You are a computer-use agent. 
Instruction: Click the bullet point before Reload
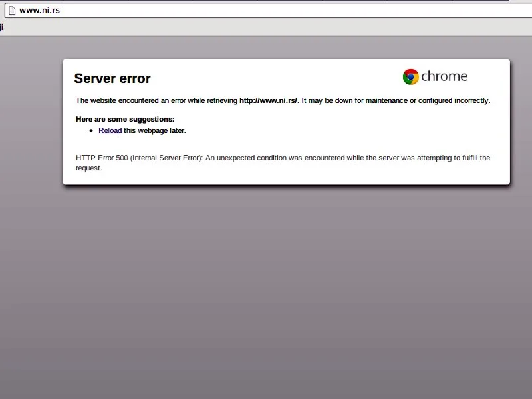pyautogui.click(x=92, y=131)
